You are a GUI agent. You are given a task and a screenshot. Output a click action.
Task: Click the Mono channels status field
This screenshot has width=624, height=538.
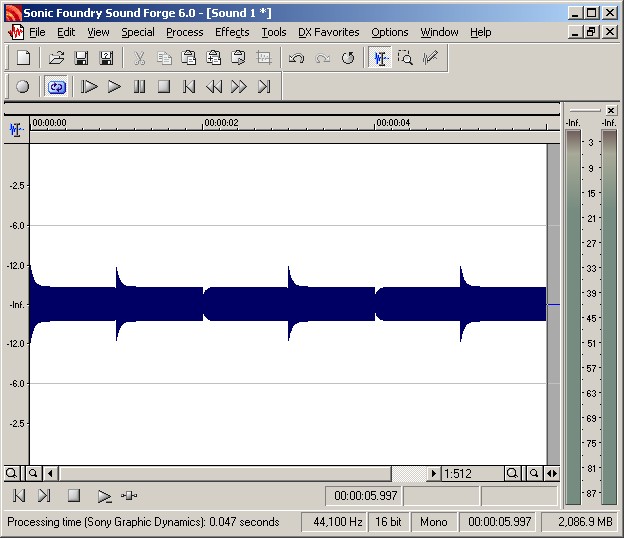[x=434, y=522]
